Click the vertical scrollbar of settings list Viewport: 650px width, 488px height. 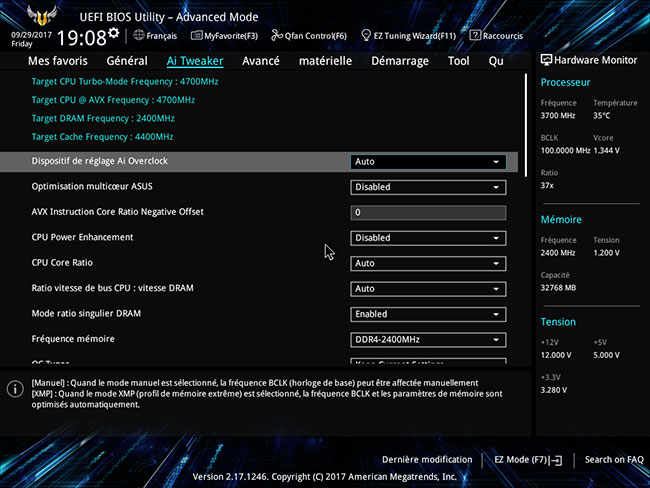(524, 125)
